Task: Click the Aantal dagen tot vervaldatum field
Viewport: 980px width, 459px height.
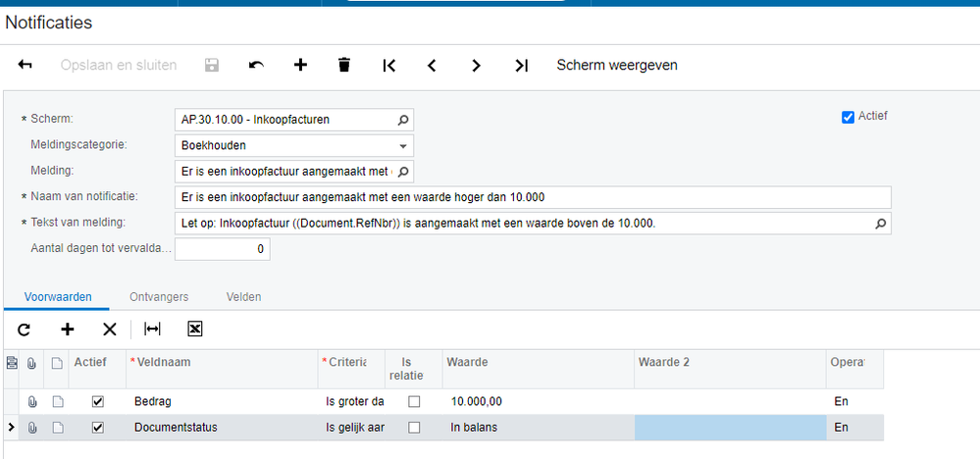Action: (x=223, y=249)
